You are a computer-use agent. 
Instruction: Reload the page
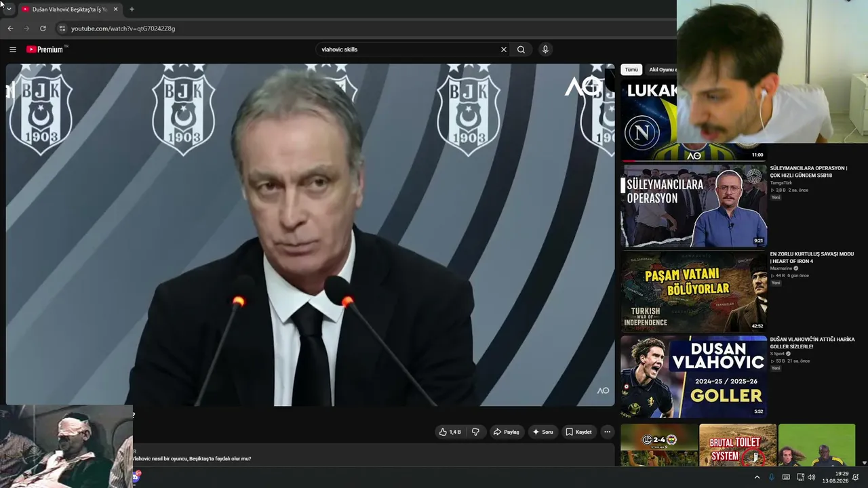pyautogui.click(x=43, y=28)
